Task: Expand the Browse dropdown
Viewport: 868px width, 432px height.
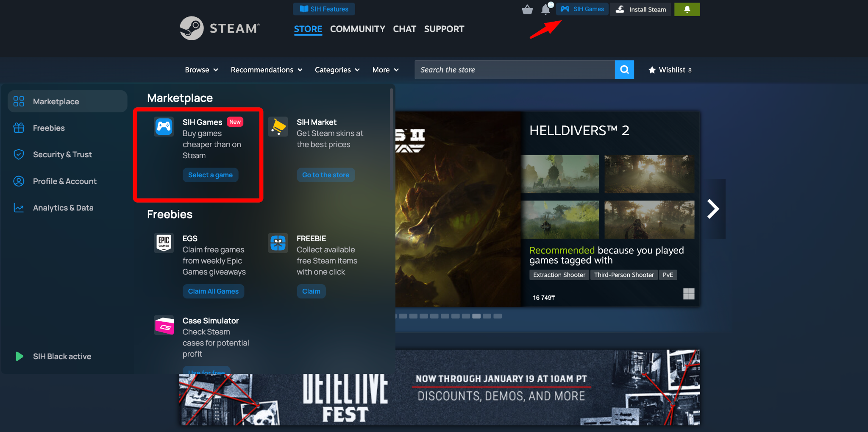Action: [201, 70]
